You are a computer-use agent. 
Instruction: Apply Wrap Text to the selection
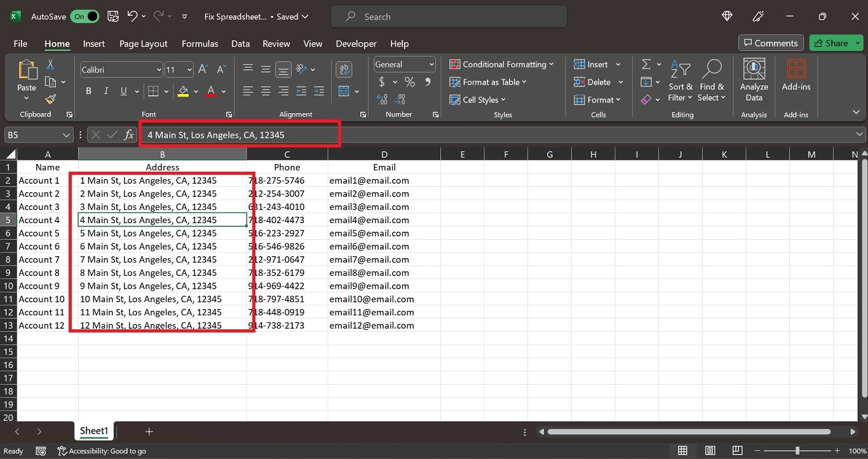344,69
